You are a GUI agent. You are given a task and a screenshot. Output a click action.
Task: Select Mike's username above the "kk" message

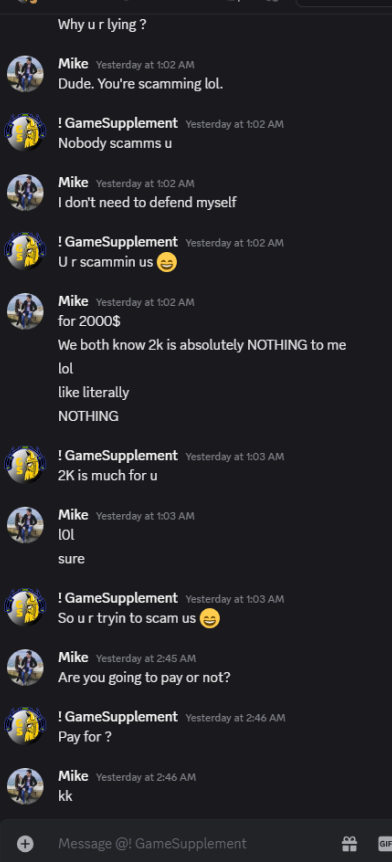tap(73, 776)
